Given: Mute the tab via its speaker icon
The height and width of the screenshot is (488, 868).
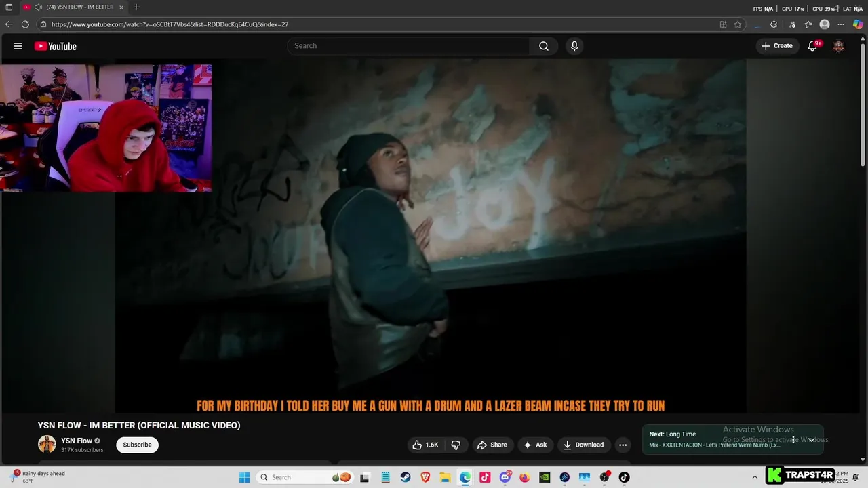Looking at the screenshot, I should tap(38, 7).
